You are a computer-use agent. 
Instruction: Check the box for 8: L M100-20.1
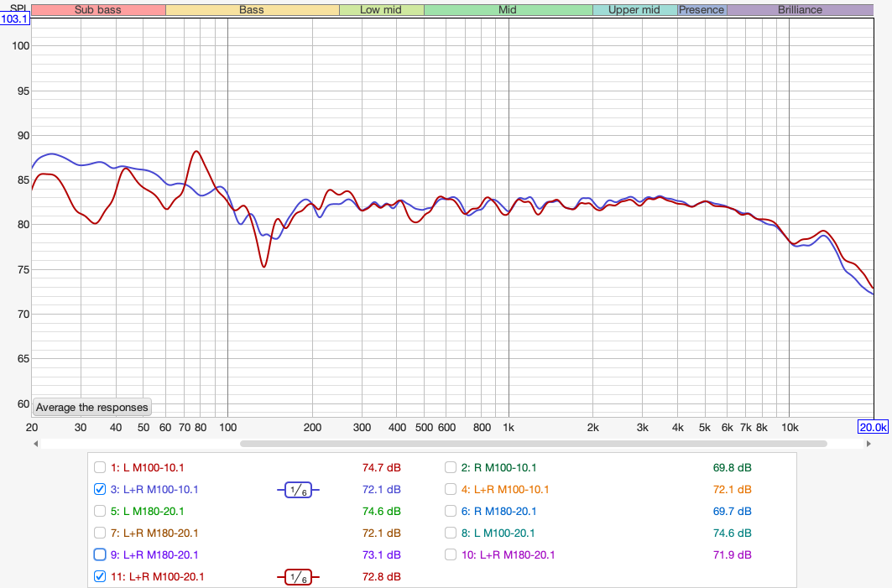[x=452, y=533]
